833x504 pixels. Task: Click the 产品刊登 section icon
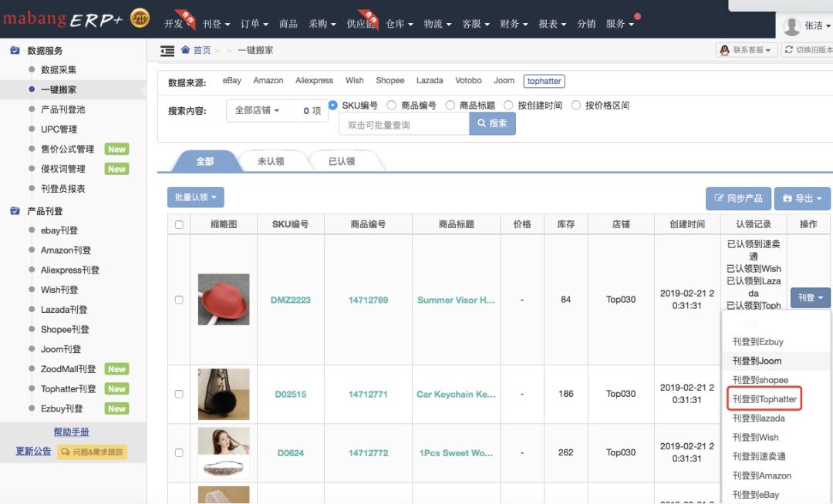(x=15, y=211)
